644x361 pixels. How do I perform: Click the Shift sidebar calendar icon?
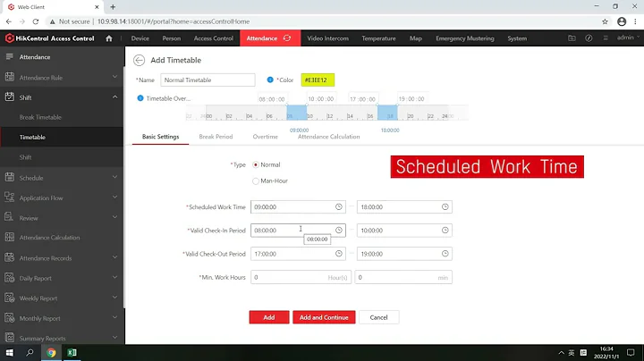click(10, 97)
